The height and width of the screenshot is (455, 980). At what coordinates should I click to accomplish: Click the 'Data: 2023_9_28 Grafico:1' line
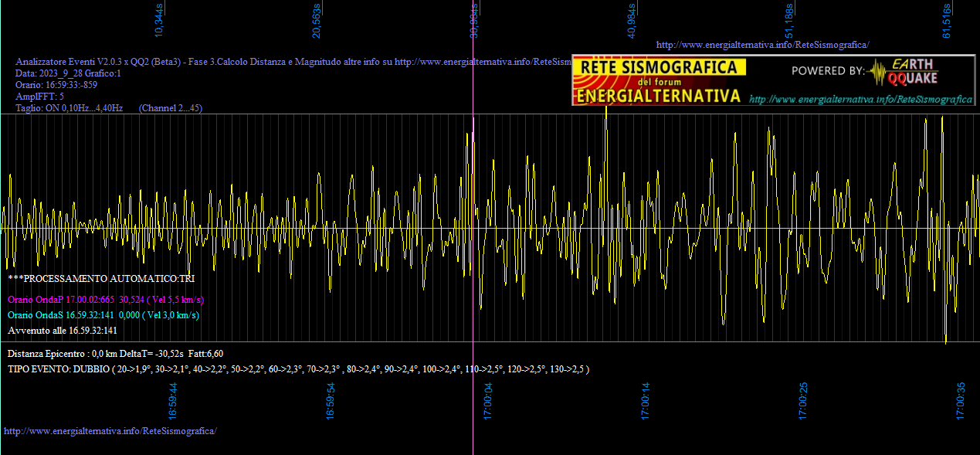69,73
